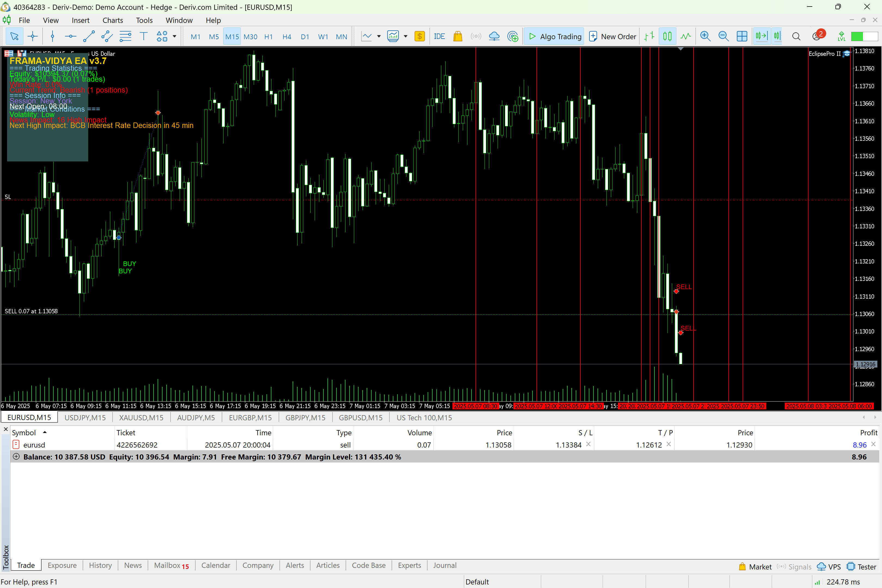Switch to the US Tech 100,M15 tab
Image resolution: width=882 pixels, height=588 pixels.
tap(424, 417)
